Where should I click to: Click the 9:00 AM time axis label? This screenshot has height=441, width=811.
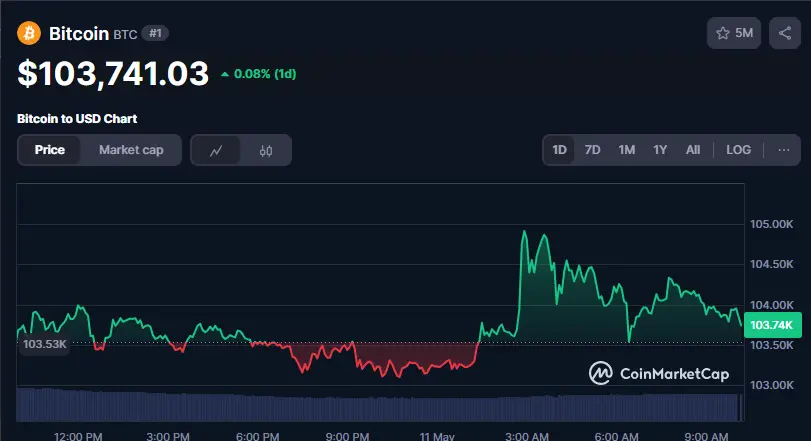706,436
